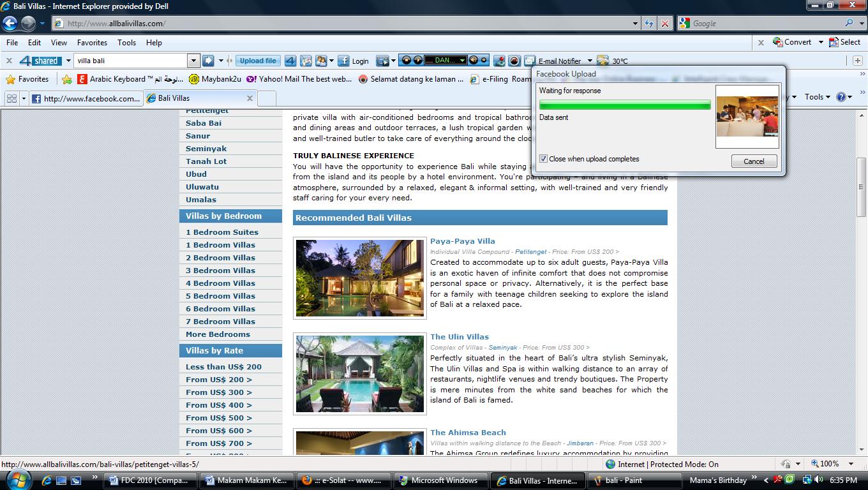Click the Facebook Upload photo preview
Image resolution: width=868 pixels, height=490 pixels.
[x=747, y=116]
